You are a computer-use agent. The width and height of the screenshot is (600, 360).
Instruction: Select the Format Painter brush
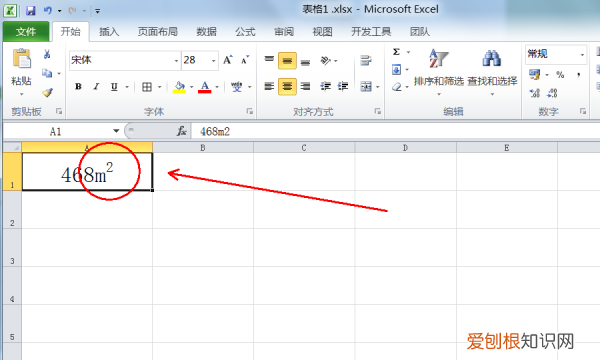[x=47, y=92]
